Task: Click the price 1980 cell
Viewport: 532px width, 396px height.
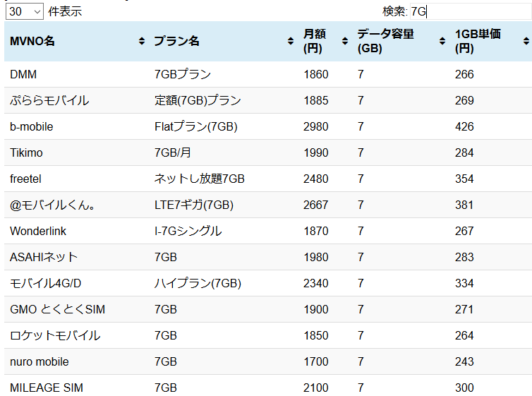Action: 315,257
